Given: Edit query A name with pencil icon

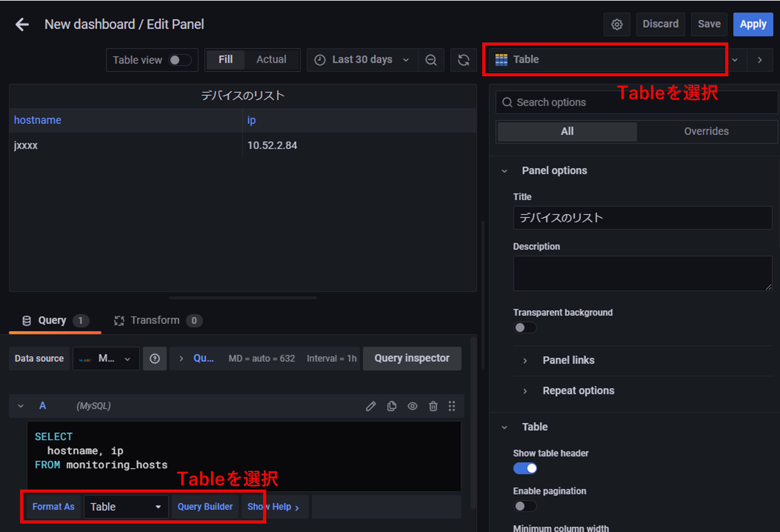Looking at the screenshot, I should tap(371, 406).
